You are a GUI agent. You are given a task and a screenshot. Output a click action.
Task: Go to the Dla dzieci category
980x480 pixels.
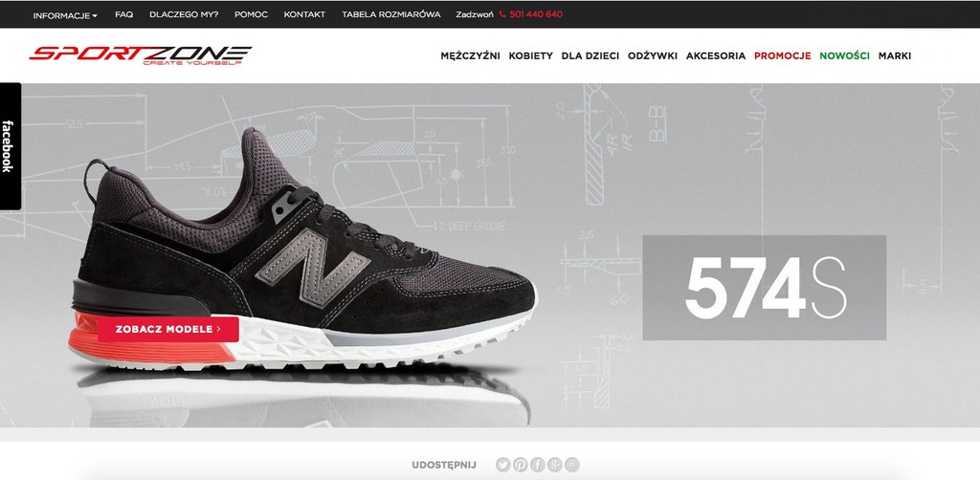click(590, 55)
